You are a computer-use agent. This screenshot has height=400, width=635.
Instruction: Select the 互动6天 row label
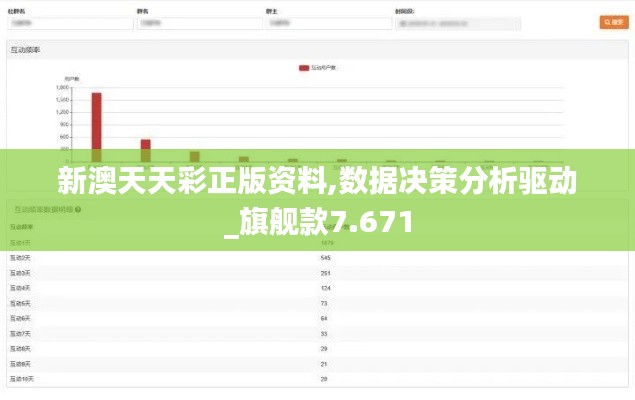(x=20, y=319)
